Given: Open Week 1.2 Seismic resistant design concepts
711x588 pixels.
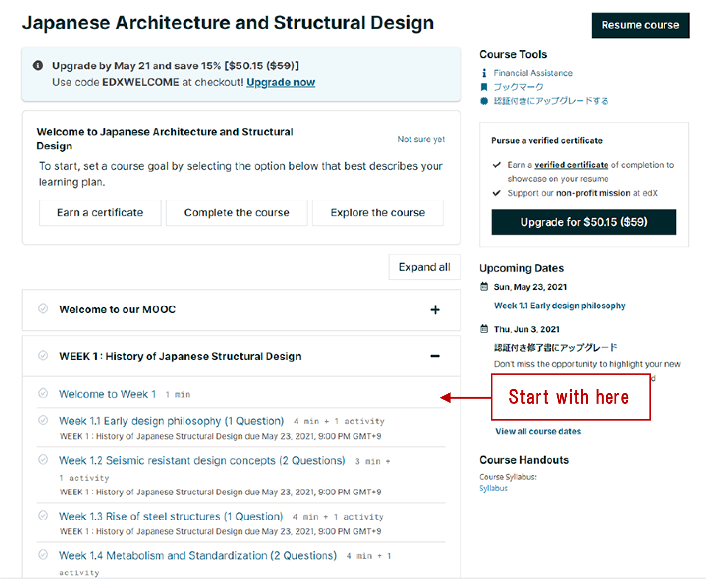Looking at the screenshot, I should [202, 460].
